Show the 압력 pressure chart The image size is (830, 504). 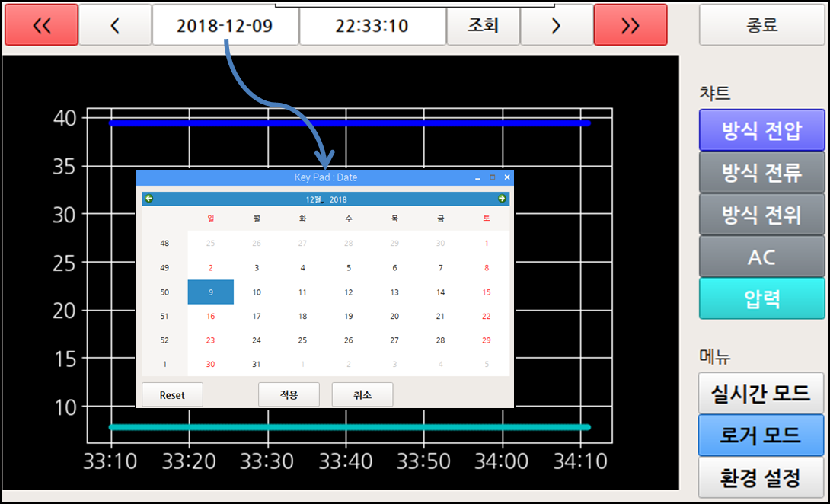(x=761, y=298)
